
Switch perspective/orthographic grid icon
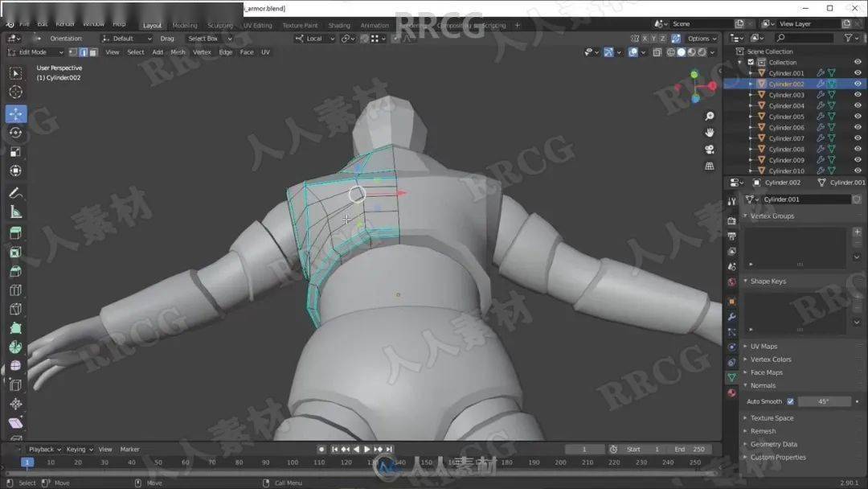(x=709, y=166)
